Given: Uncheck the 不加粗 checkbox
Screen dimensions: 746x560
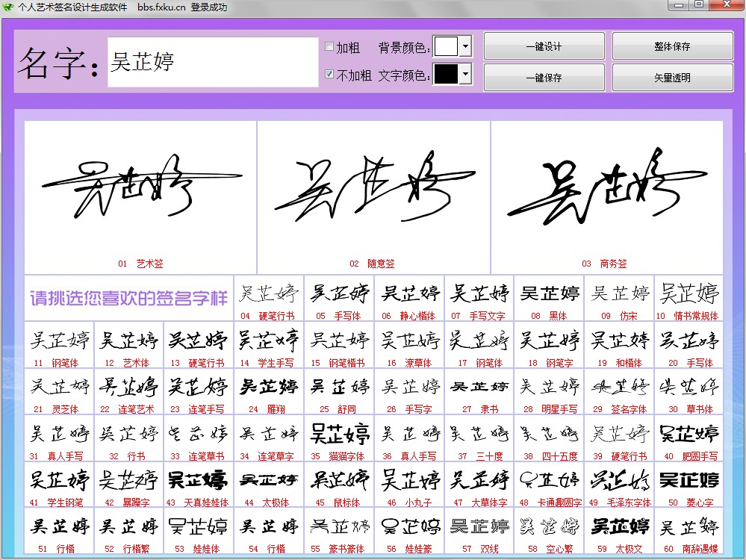Looking at the screenshot, I should [329, 74].
